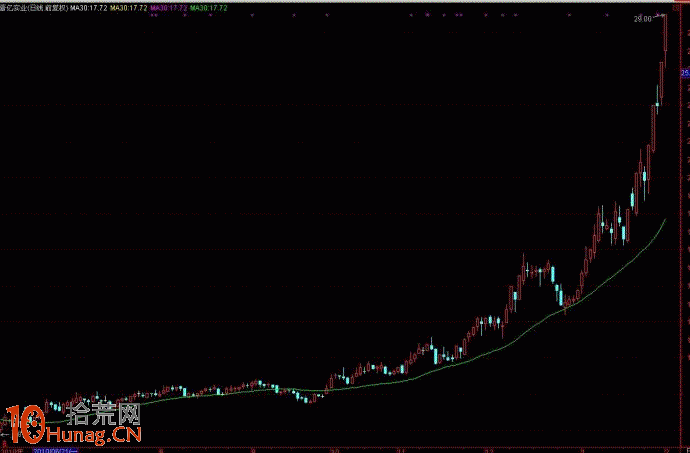690x453 pixels.
Task: Select the magenta MA30:17.72 indicator label
Action: tap(167, 7)
